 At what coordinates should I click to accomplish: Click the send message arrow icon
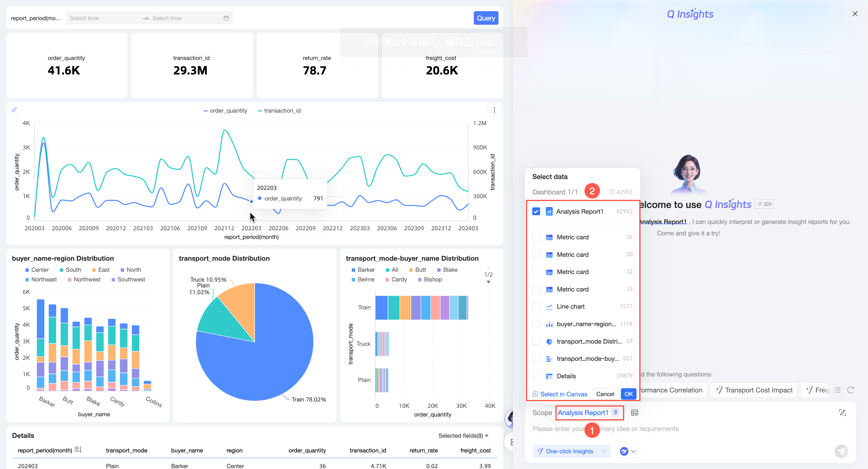[841, 451]
